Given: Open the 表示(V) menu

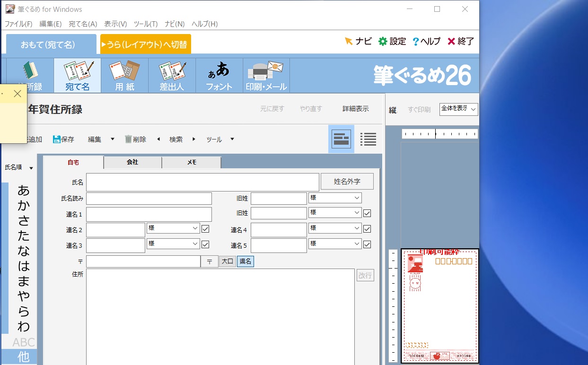Looking at the screenshot, I should coord(115,24).
